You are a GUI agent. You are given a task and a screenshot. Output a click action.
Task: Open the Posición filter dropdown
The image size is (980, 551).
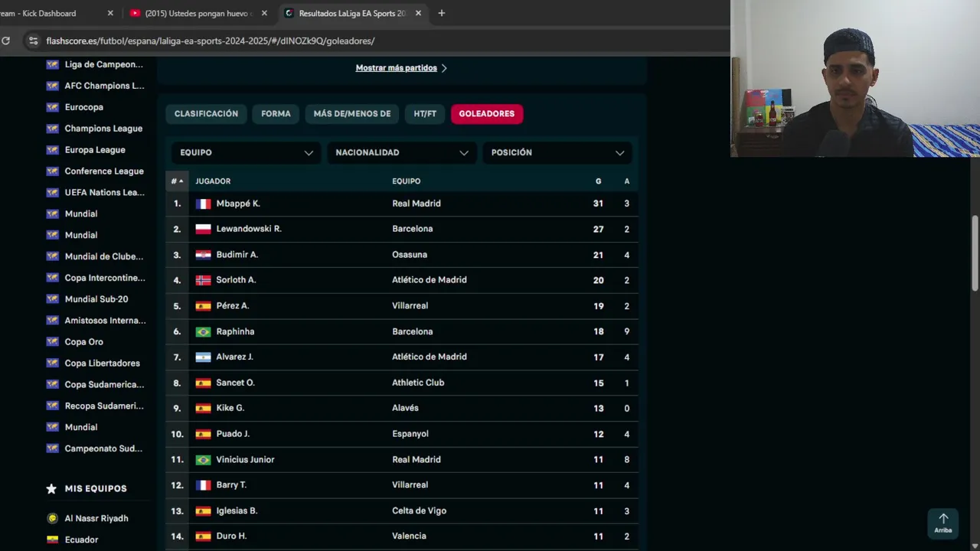(557, 152)
